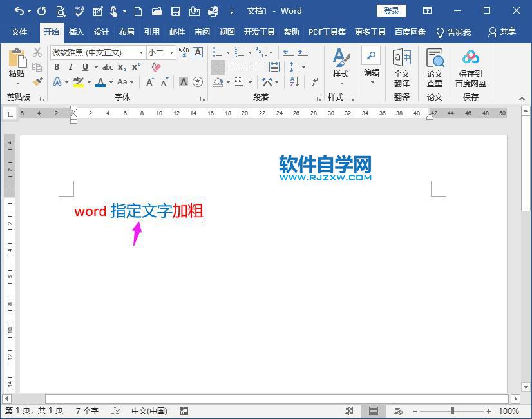Open the font name dropdown
532x419 pixels.
click(x=140, y=52)
